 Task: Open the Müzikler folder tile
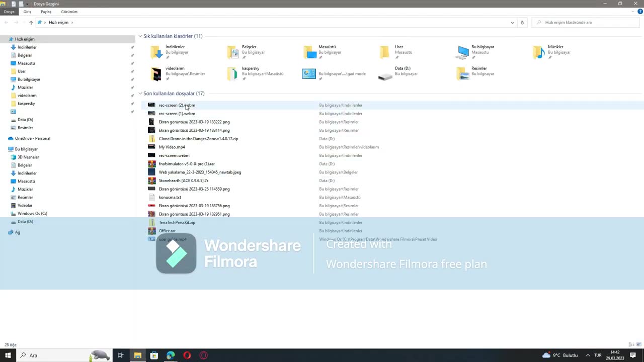pyautogui.click(x=538, y=52)
